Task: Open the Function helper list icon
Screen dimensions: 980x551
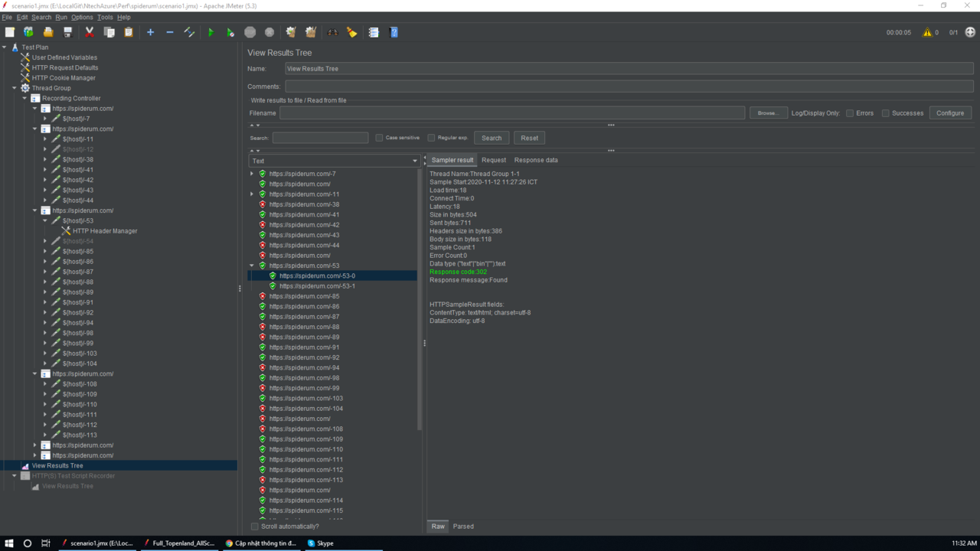Action: 374,32
